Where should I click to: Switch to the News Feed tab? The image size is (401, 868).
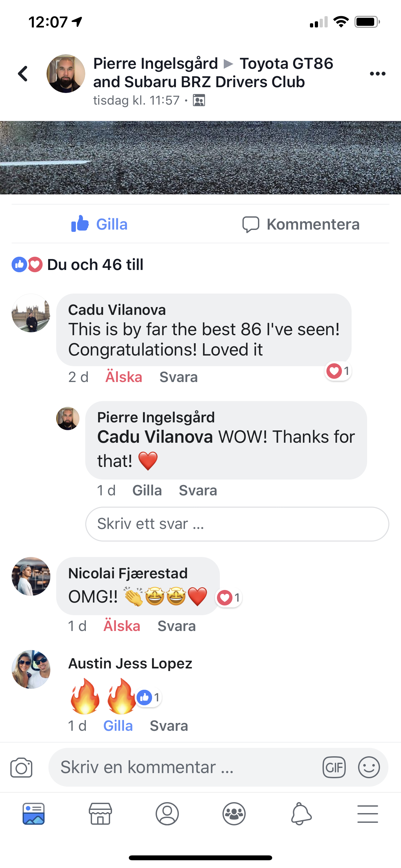(33, 813)
